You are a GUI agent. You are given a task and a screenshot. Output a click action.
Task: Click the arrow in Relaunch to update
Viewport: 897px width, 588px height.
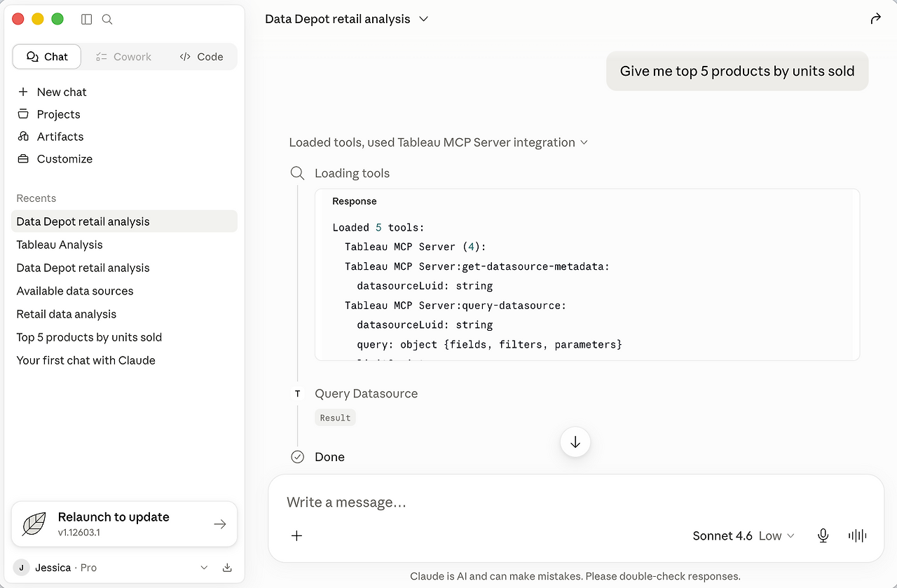(x=220, y=524)
